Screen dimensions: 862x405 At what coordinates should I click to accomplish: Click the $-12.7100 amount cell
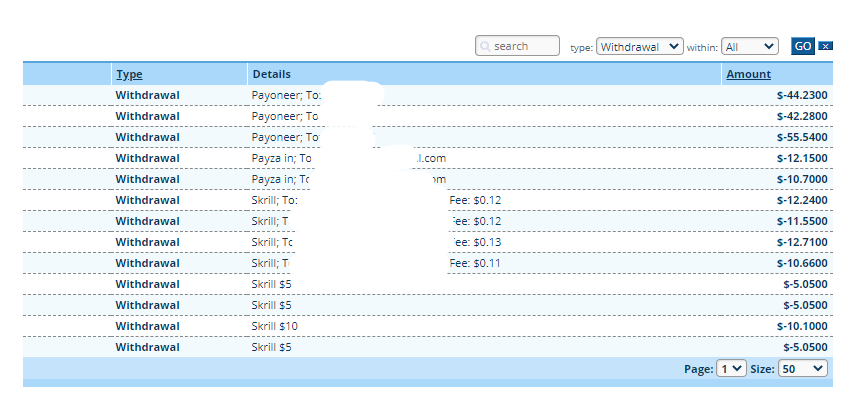[802, 242]
